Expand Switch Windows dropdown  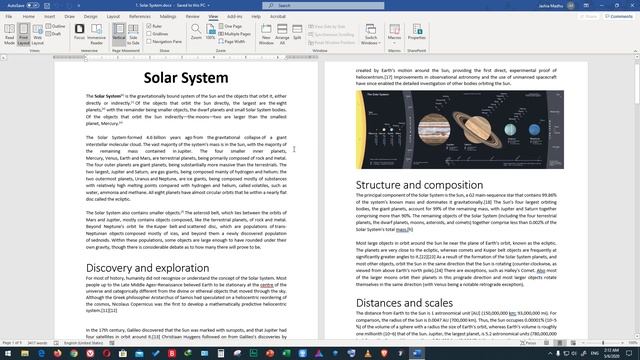point(371,34)
